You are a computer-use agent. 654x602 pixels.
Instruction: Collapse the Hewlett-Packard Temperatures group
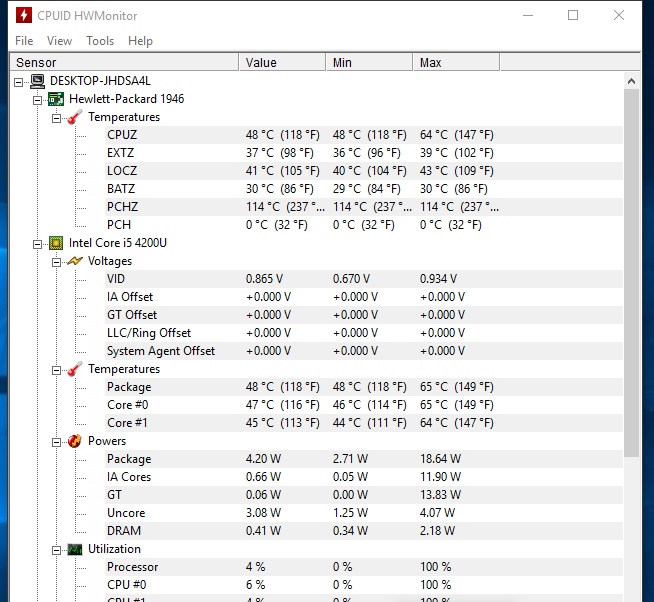tap(56, 118)
